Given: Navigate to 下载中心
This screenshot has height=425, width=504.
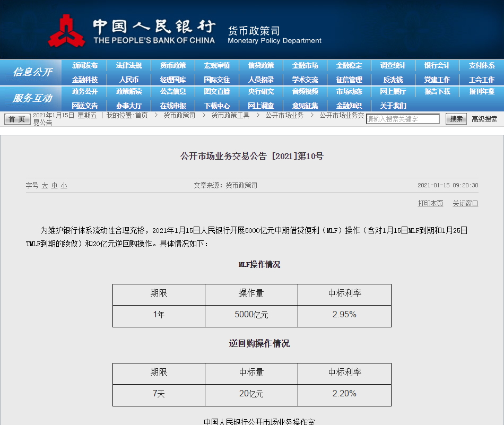Looking at the screenshot, I should (x=217, y=106).
